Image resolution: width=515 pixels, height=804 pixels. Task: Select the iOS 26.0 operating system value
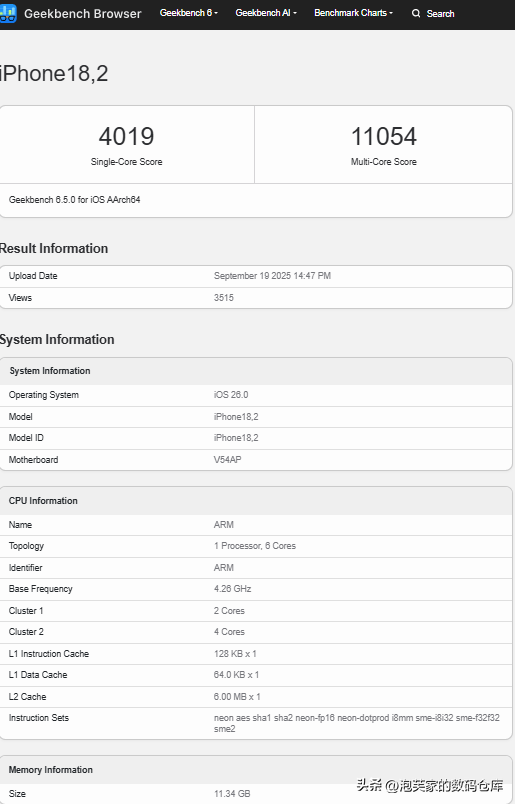[x=231, y=395]
